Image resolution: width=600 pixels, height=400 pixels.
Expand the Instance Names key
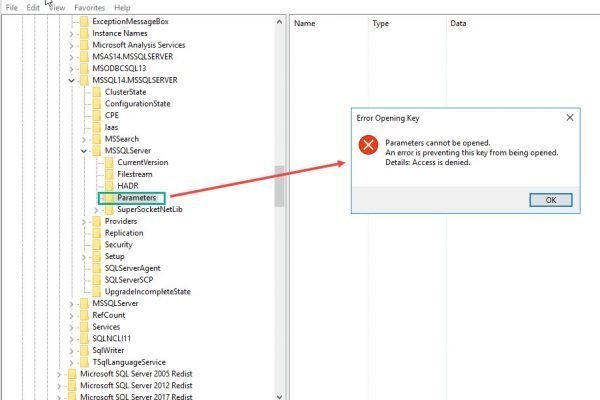(x=71, y=33)
